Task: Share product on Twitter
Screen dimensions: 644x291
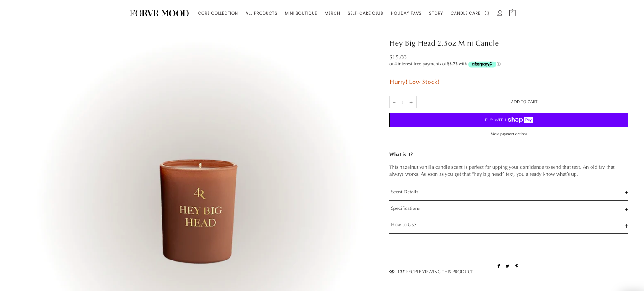Action: tap(508, 266)
